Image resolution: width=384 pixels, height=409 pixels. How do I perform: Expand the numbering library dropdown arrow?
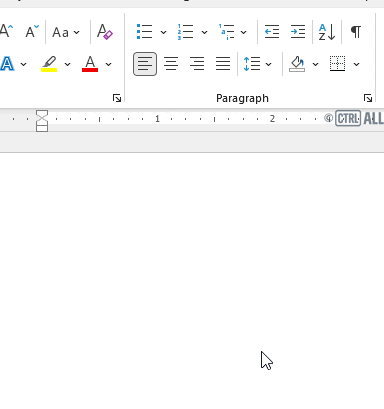(204, 32)
